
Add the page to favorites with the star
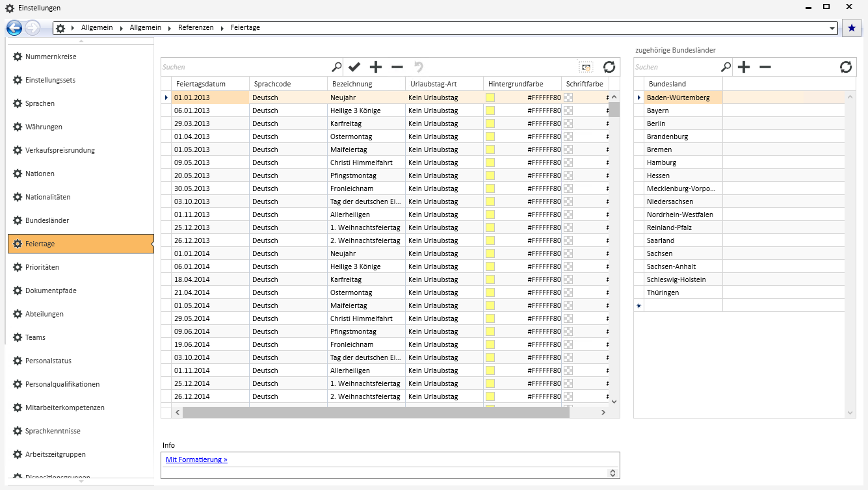[852, 28]
